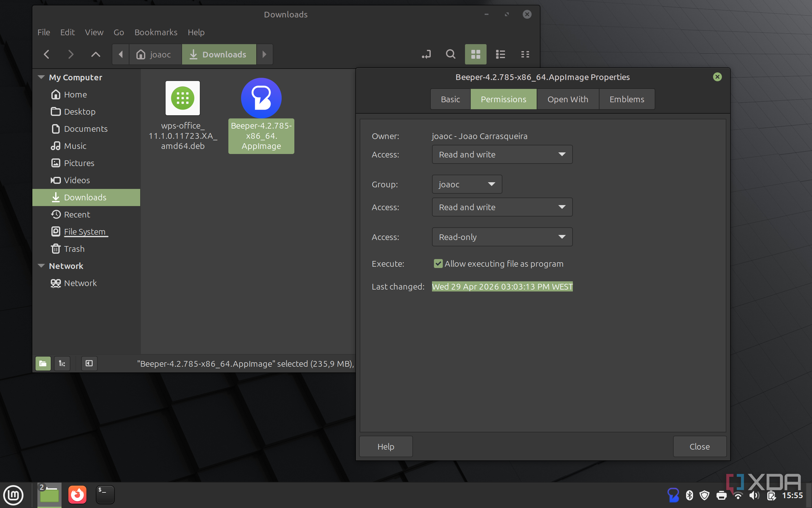This screenshot has width=812, height=508.
Task: Open Pictures folder in sidebar
Action: [x=86, y=163]
